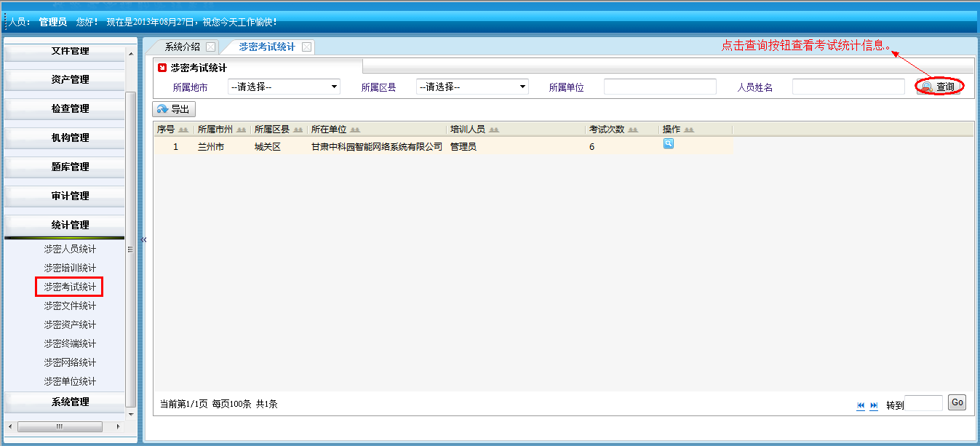
Task: Sort by the 序号 column sort icon
Action: 183,130
